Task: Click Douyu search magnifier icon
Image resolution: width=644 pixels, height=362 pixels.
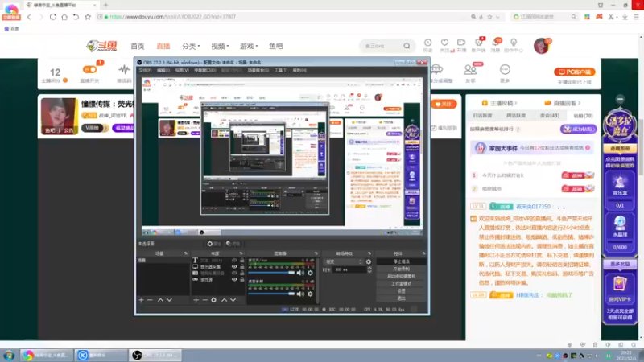Action: [407, 46]
